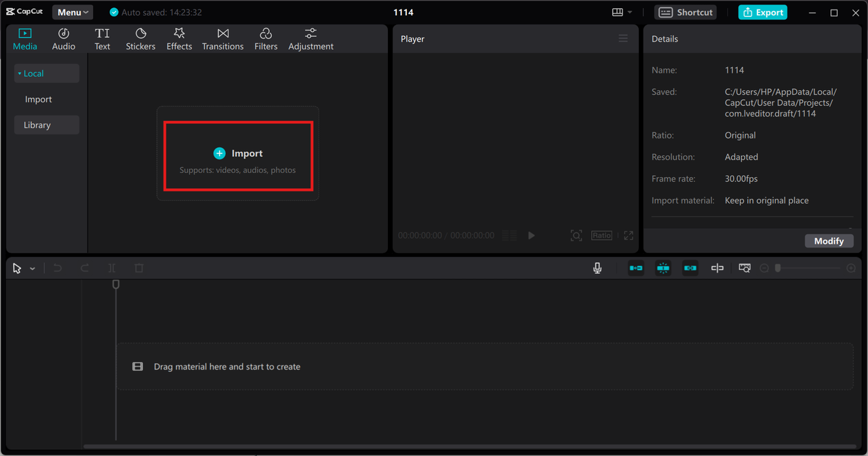Open the Effects panel

179,39
